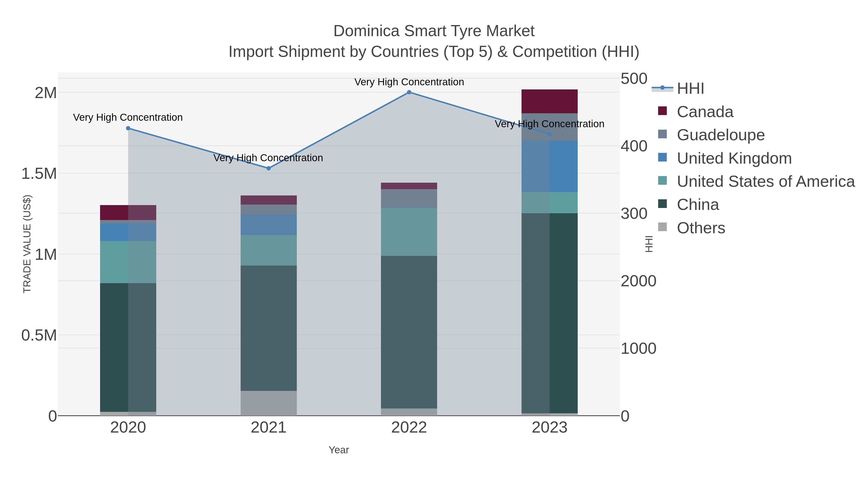Click the Canada segment of 2023 bar
This screenshot has width=868, height=488.
pyautogui.click(x=549, y=101)
